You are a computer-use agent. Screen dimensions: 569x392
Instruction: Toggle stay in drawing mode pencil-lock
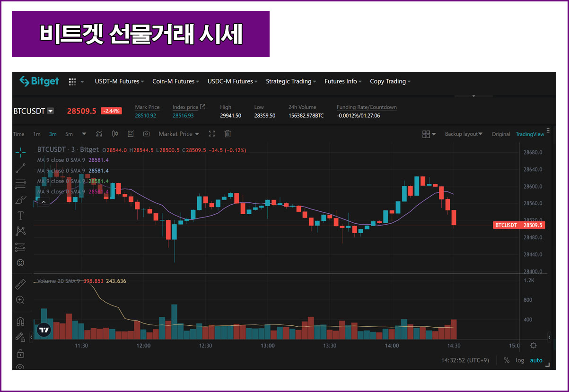(x=20, y=337)
